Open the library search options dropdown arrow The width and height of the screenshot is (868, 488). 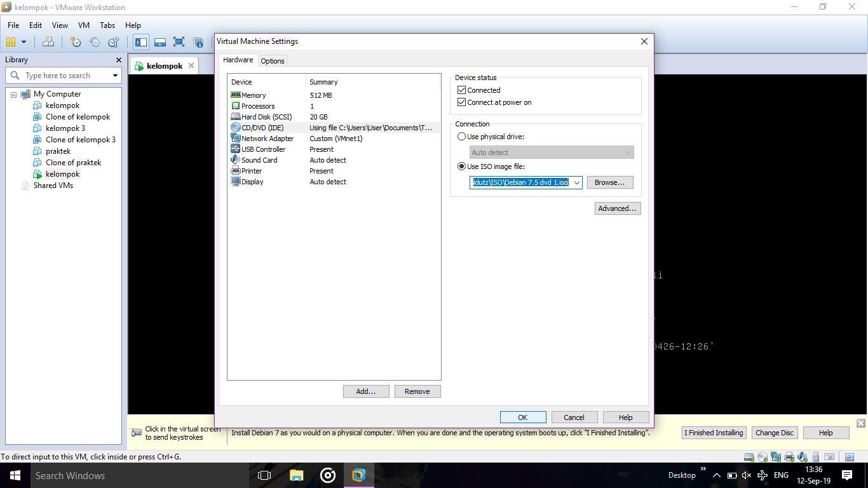click(x=115, y=76)
